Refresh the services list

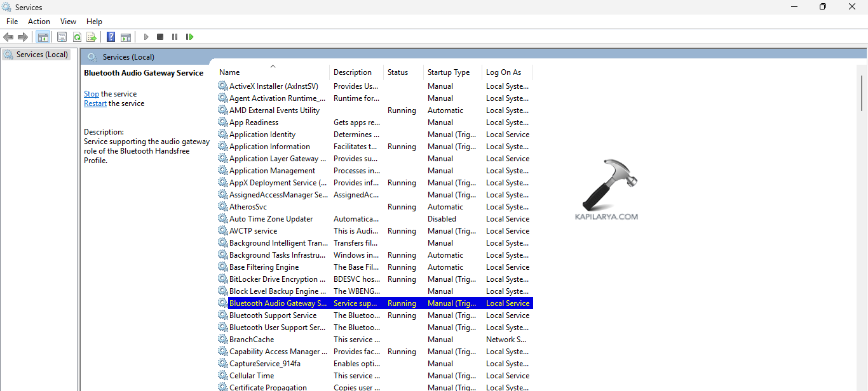pyautogui.click(x=77, y=37)
